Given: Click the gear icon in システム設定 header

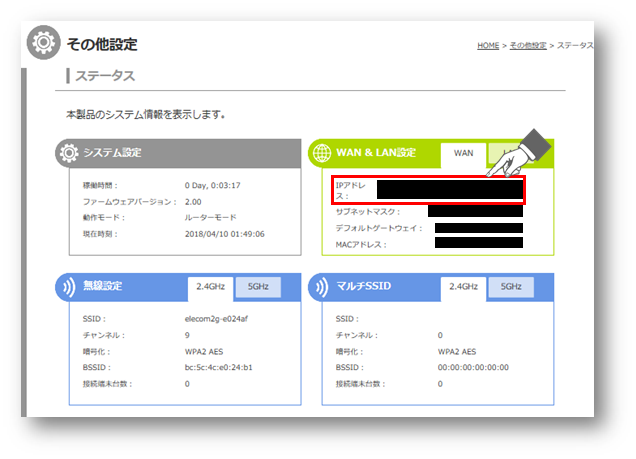Looking at the screenshot, I should pyautogui.click(x=69, y=153).
